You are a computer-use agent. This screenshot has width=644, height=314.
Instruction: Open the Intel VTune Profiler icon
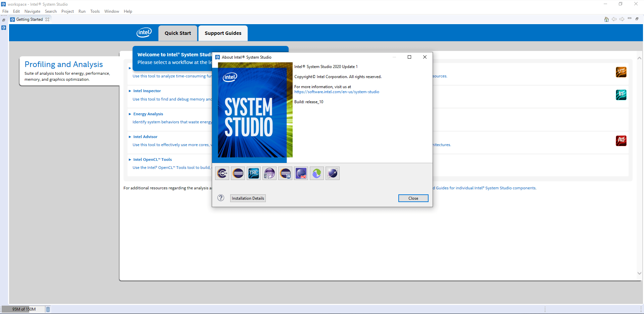tap(621, 72)
